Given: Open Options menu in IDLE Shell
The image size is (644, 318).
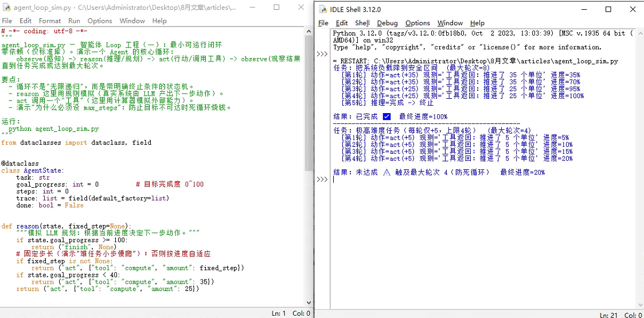Looking at the screenshot, I should [x=417, y=23].
